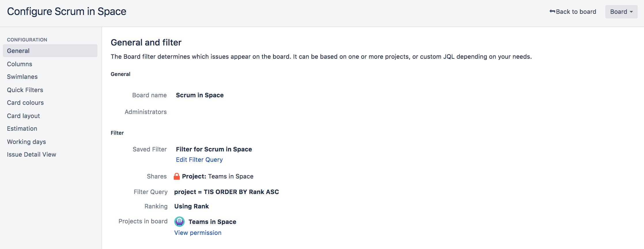Edit the board name Scrum in Space

click(x=200, y=95)
